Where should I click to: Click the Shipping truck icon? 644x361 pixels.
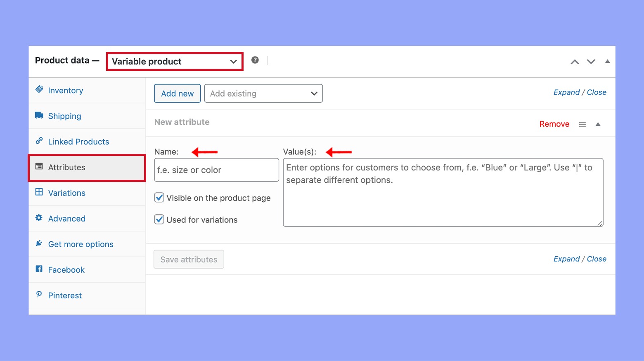pos(39,115)
